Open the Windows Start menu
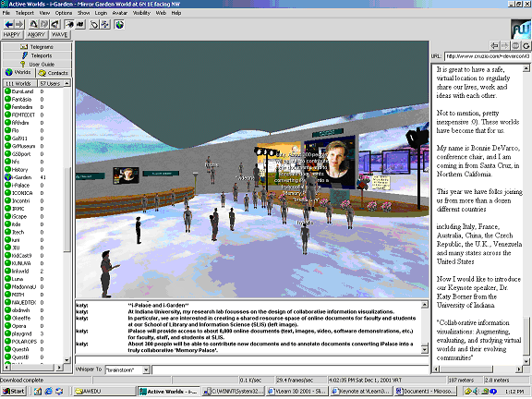The image size is (532, 399). pos(13,392)
